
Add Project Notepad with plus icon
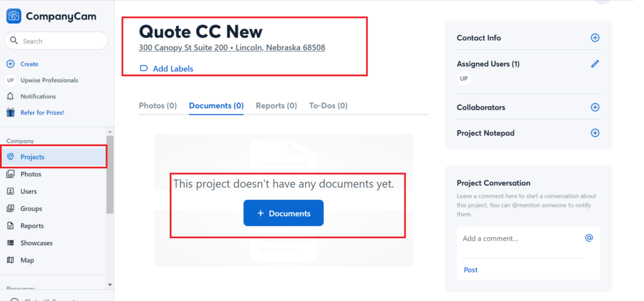(595, 133)
